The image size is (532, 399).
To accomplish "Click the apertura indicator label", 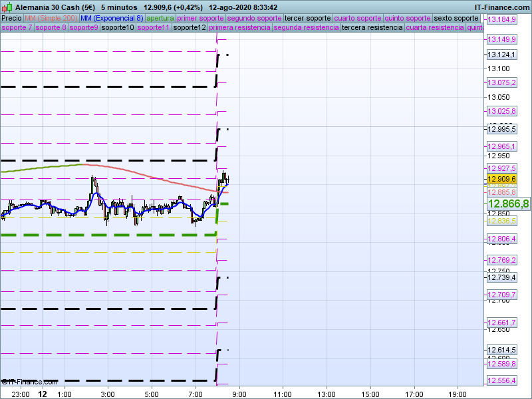I will pyautogui.click(x=160, y=18).
